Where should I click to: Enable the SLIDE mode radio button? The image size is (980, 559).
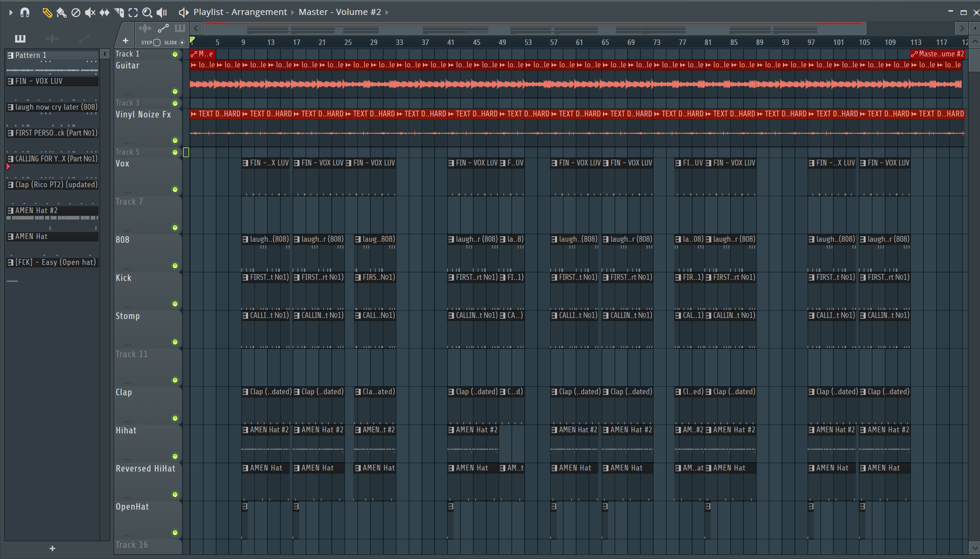pos(182,43)
